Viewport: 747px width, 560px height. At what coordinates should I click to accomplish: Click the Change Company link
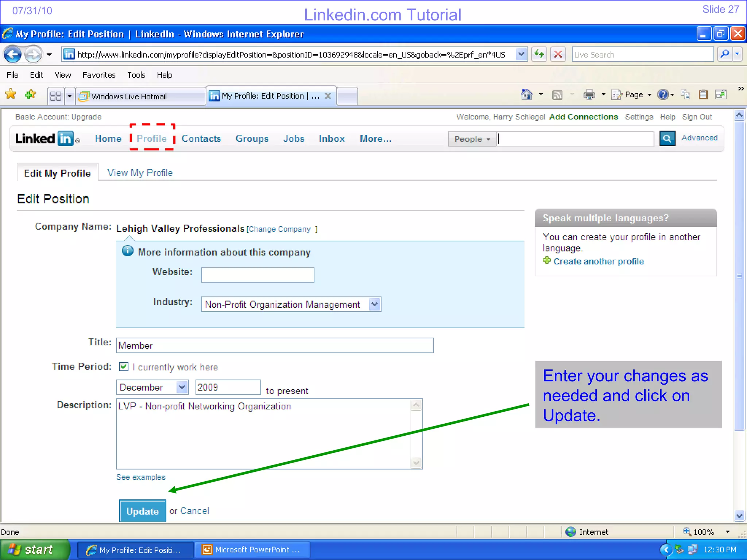click(x=280, y=229)
